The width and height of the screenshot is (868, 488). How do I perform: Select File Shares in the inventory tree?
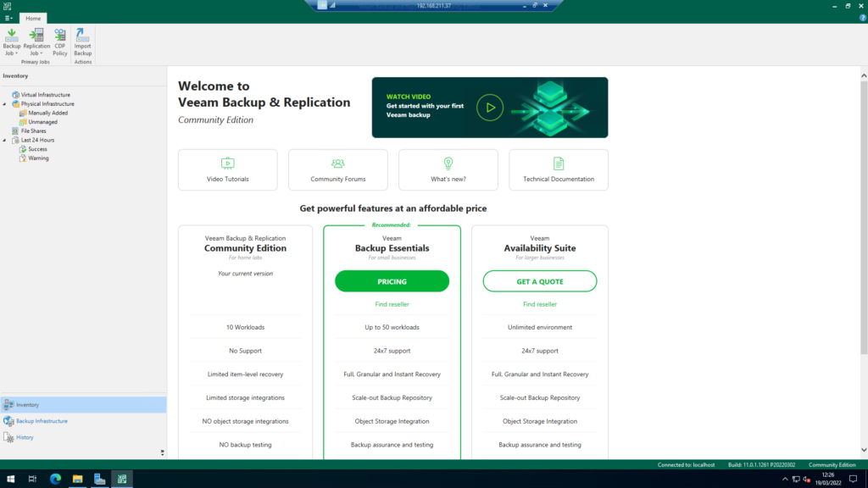pyautogui.click(x=33, y=131)
